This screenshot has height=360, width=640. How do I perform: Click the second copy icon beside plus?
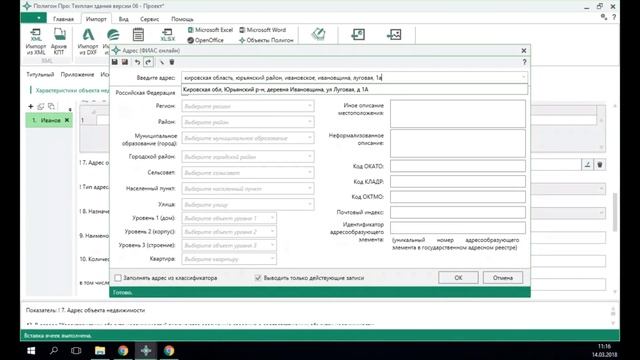(51, 107)
